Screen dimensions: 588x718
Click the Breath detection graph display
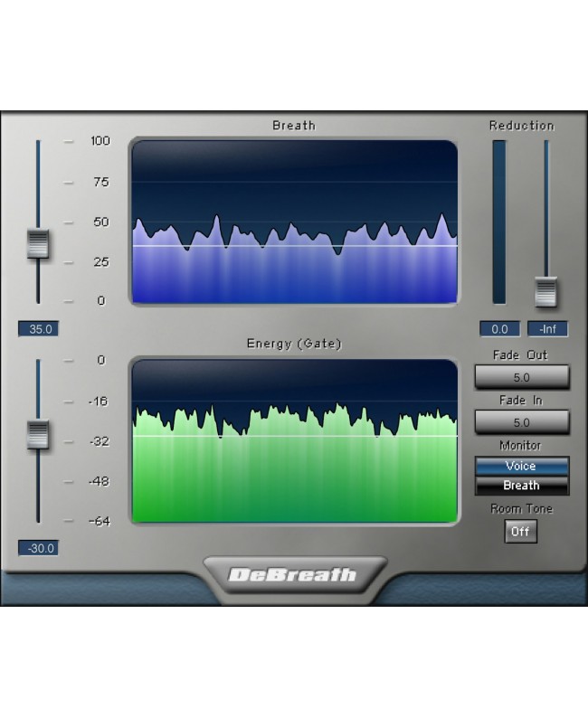(295, 222)
